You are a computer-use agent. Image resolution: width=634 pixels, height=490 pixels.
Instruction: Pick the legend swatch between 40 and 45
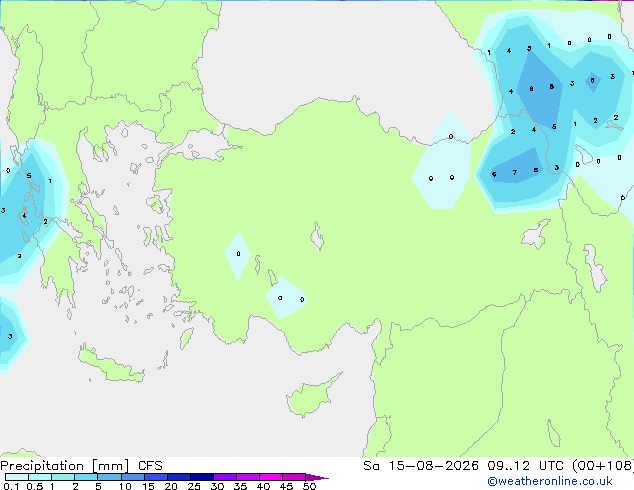(271, 477)
